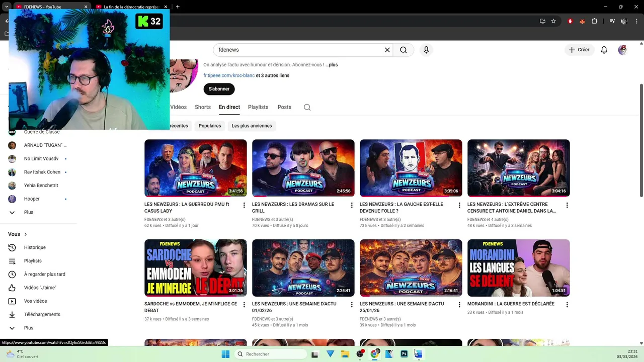This screenshot has width=644, height=362.
Task: Filter by Les plus anciennes chip
Action: 252,126
